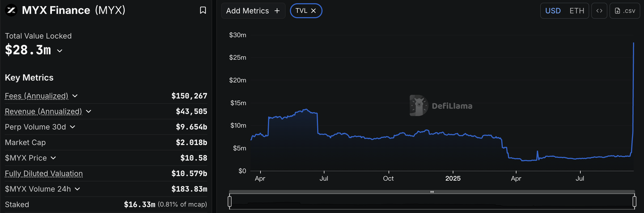Click the top center range brush grip

(x=432, y=192)
